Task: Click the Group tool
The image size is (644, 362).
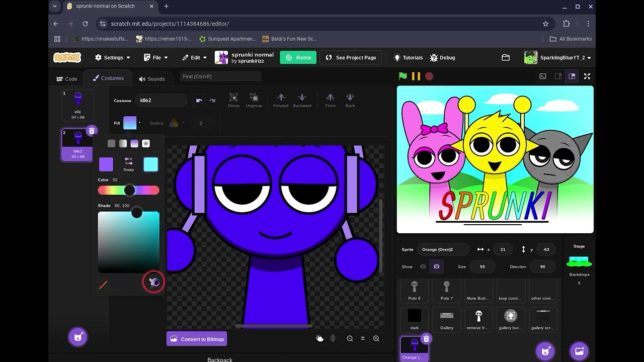Action: click(233, 100)
